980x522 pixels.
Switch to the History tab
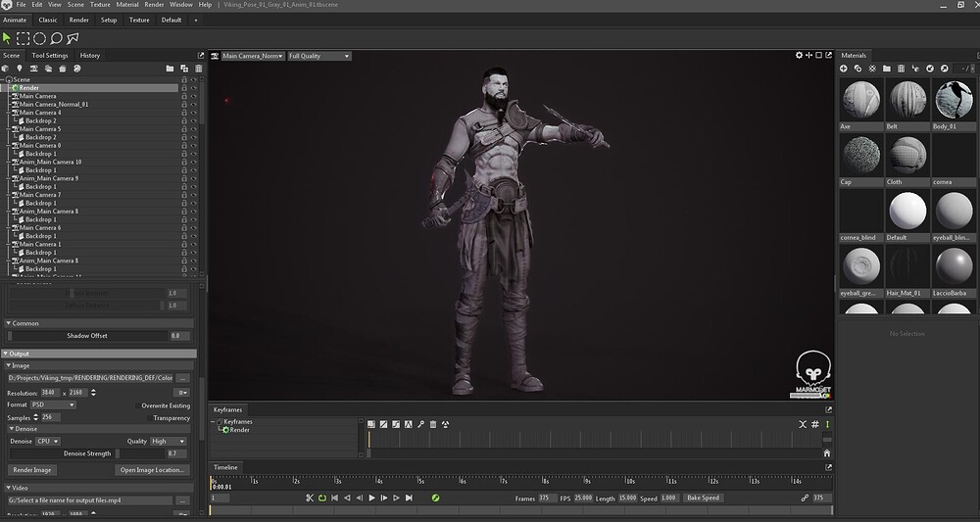click(90, 56)
